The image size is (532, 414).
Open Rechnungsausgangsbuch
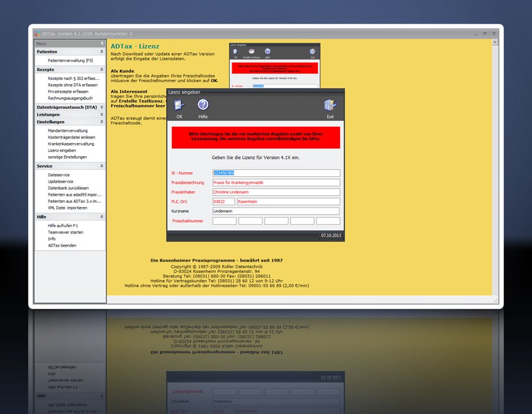tap(70, 98)
